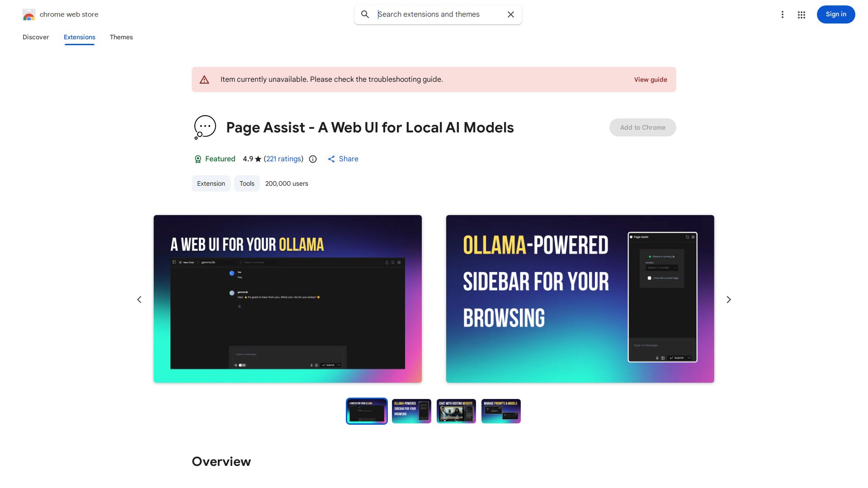Open the View guide link
This screenshot has width=868, height=488.
(x=650, y=80)
